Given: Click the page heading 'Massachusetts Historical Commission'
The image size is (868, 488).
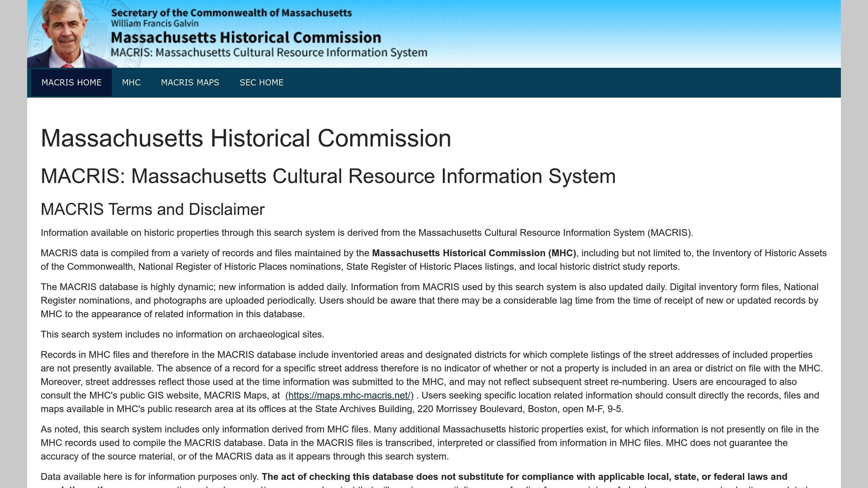Looking at the screenshot, I should [246, 139].
